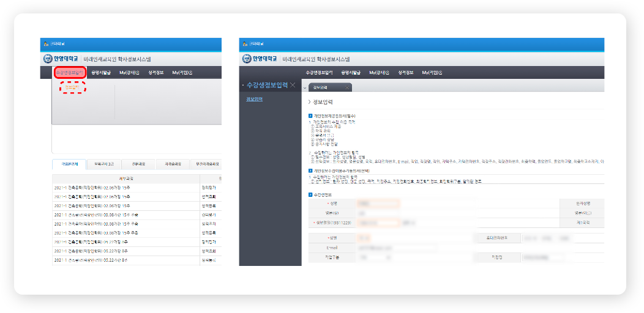This screenshot has height=313, width=644.
Task: Click the 정보입력 submenu item outlined in red
Action: (x=72, y=87)
